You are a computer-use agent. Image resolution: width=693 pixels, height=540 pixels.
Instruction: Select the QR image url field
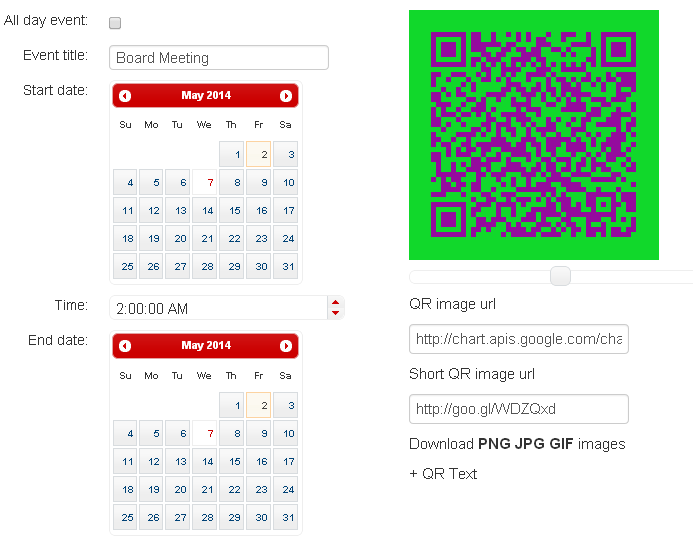pyautogui.click(x=518, y=340)
